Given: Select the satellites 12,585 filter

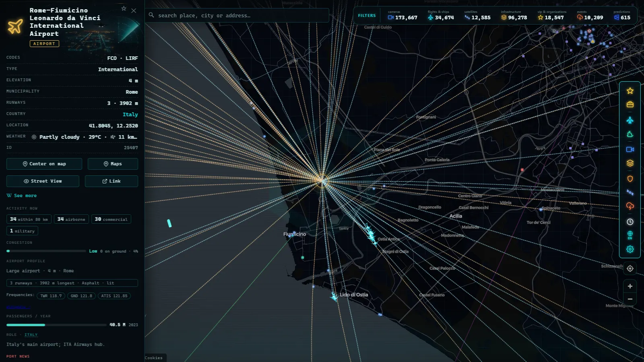Looking at the screenshot, I should pyautogui.click(x=477, y=15).
